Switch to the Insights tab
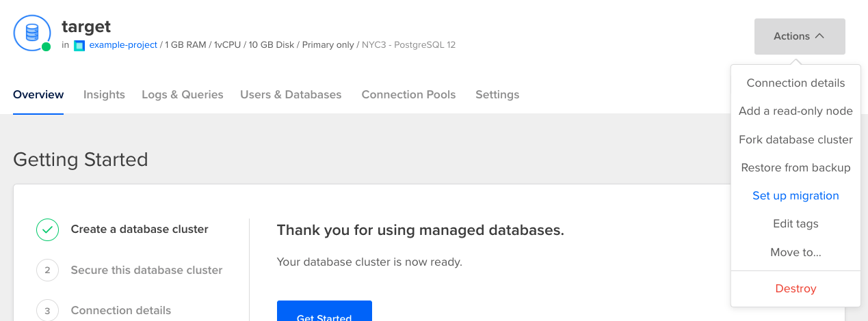Image resolution: width=868 pixels, height=321 pixels. pyautogui.click(x=104, y=95)
